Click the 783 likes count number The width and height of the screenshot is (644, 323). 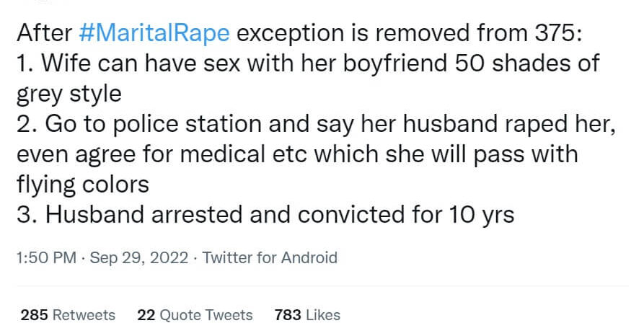point(288,314)
